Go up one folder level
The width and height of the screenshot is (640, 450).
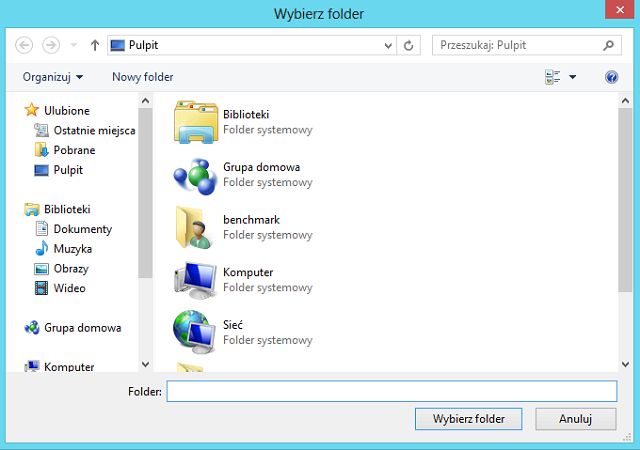click(95, 45)
